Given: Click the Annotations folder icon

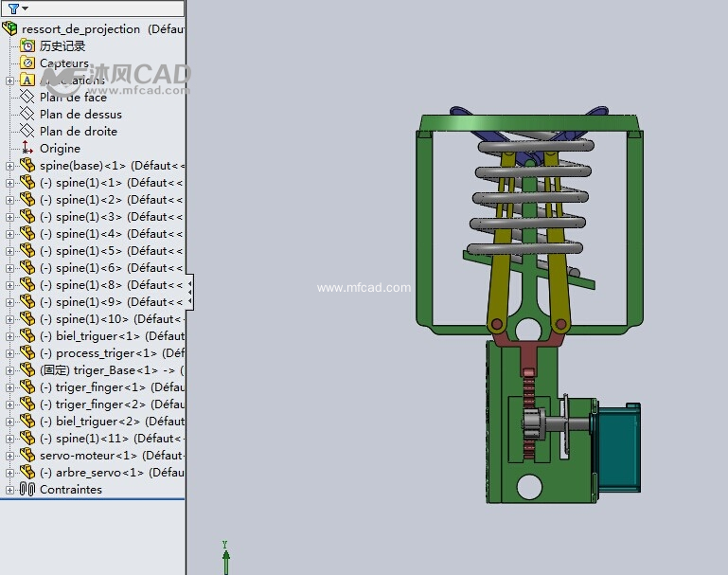Looking at the screenshot, I should pyautogui.click(x=27, y=80).
